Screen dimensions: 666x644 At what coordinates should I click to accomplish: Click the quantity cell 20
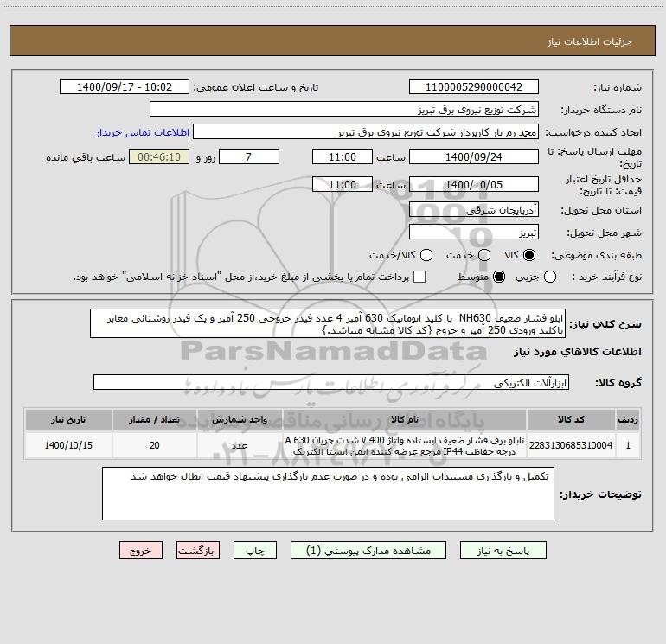point(155,445)
